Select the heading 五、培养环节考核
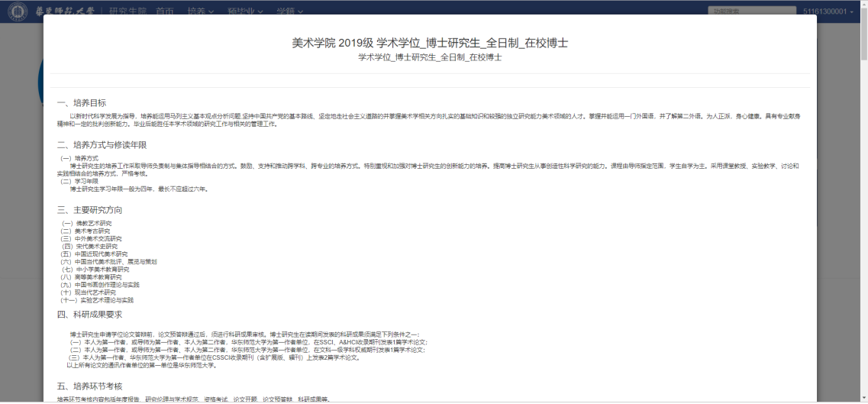Screen dimensions: 868x404 (x=89, y=385)
